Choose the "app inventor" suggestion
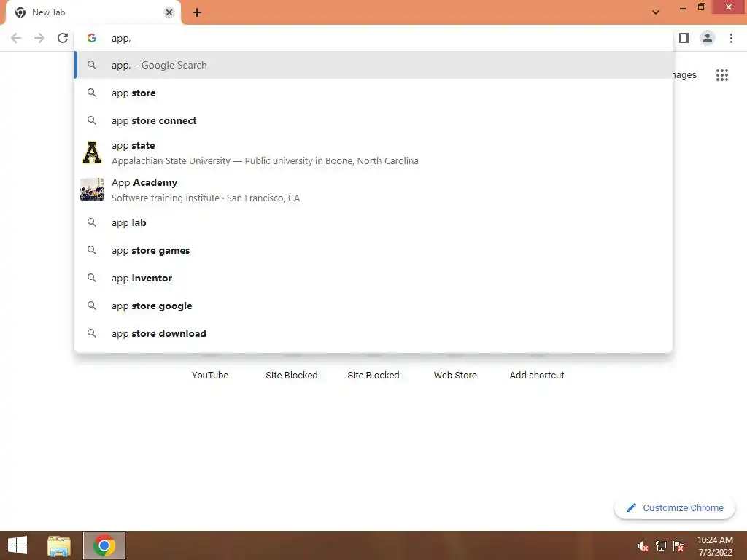This screenshot has height=560, width=747. (373, 278)
